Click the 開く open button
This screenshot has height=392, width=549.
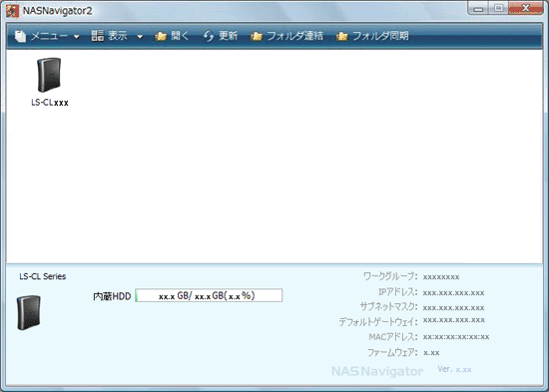point(172,36)
